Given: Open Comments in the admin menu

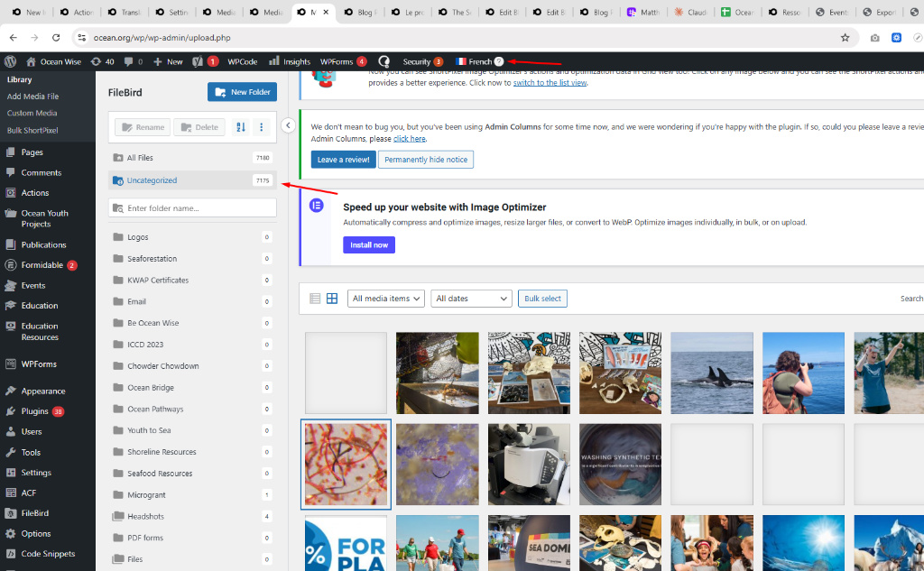Looking at the screenshot, I should pos(42,172).
